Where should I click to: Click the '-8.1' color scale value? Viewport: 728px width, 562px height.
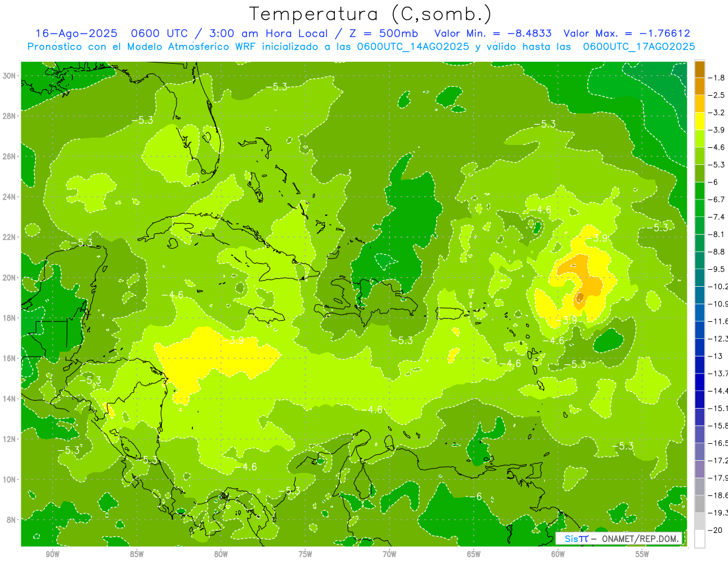[718, 234]
